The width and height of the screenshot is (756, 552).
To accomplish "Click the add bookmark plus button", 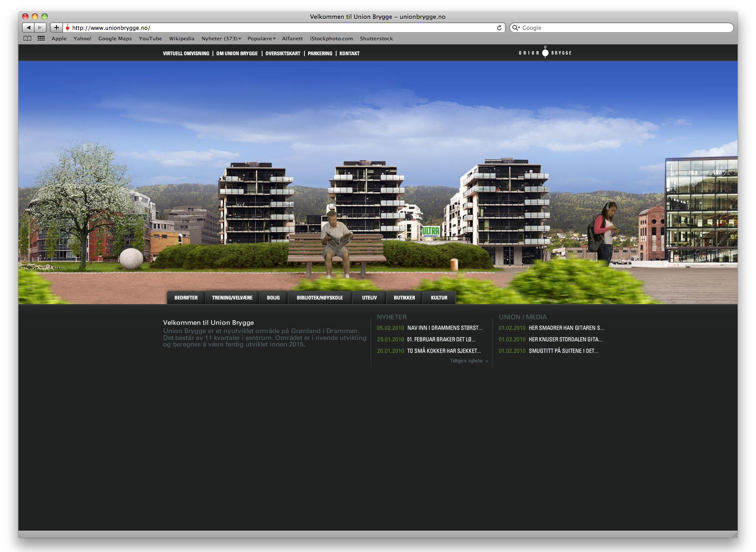I will coord(57,28).
